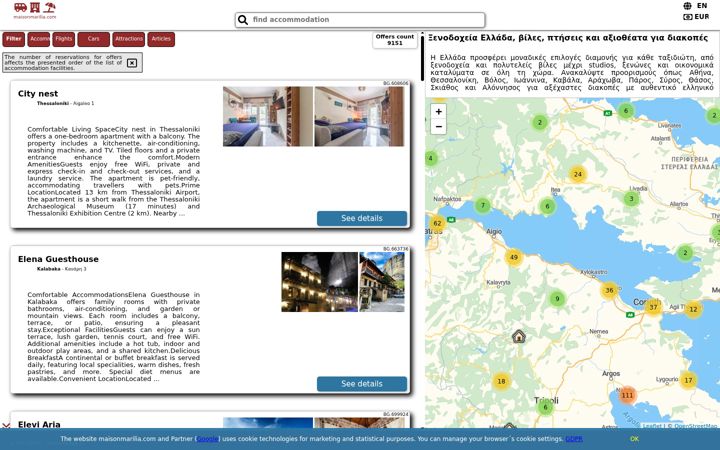
Task: Open the Google partner link in cookie bar
Action: (x=207, y=439)
